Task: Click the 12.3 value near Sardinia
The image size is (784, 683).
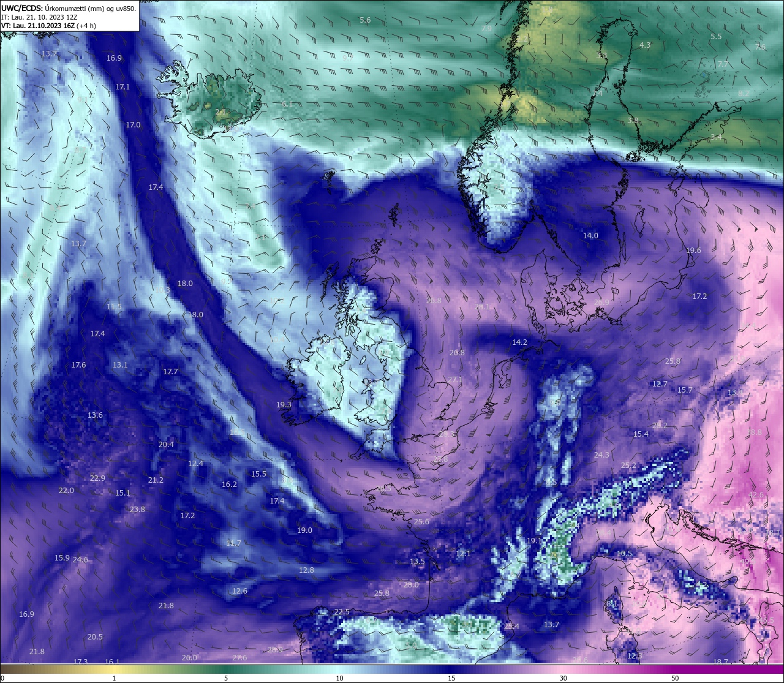Action: [635, 655]
